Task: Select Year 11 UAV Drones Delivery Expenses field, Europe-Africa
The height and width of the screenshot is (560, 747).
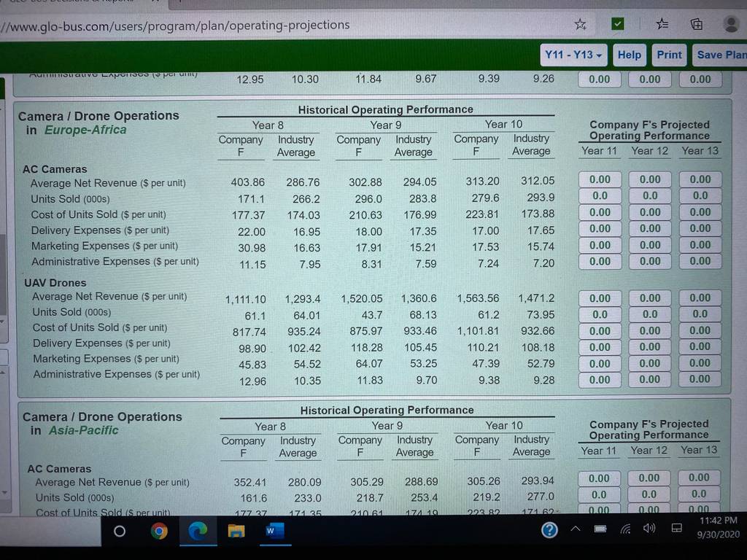Action: [x=600, y=347]
